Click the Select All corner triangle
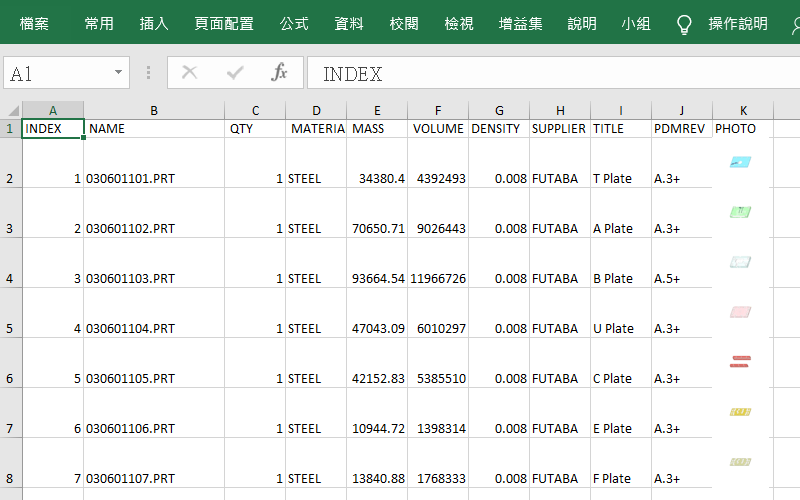 tap(11, 110)
